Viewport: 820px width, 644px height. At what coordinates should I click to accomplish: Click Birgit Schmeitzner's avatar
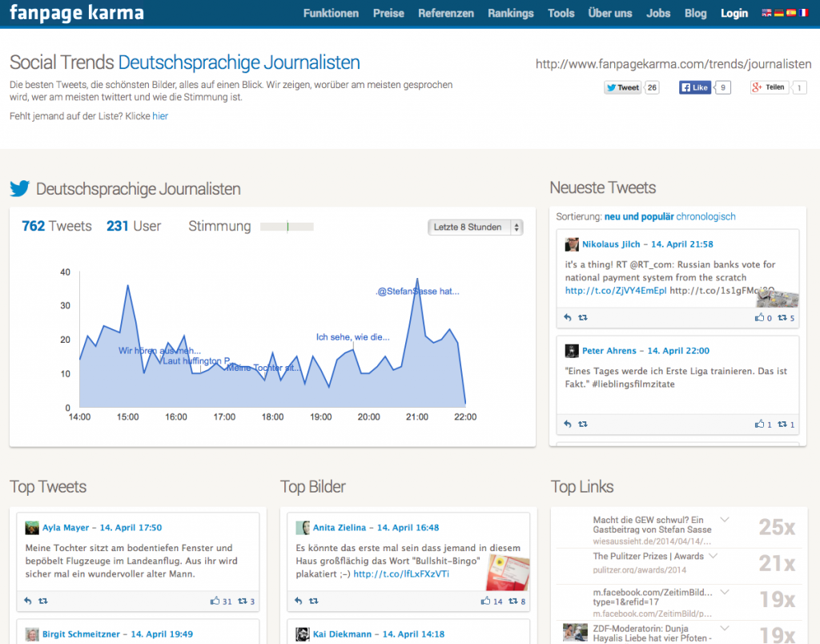coord(32,634)
